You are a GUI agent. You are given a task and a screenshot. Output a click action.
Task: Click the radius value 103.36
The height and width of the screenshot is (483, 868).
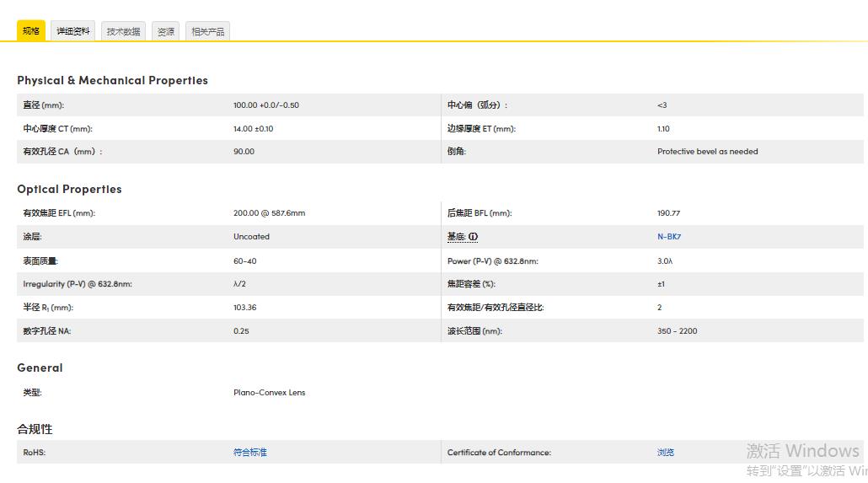(x=244, y=308)
